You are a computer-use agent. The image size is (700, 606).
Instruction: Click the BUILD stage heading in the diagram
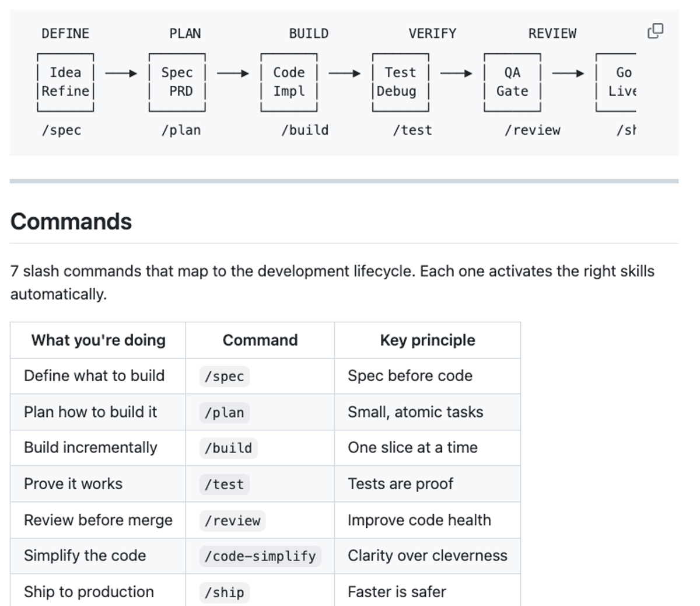pos(308,33)
